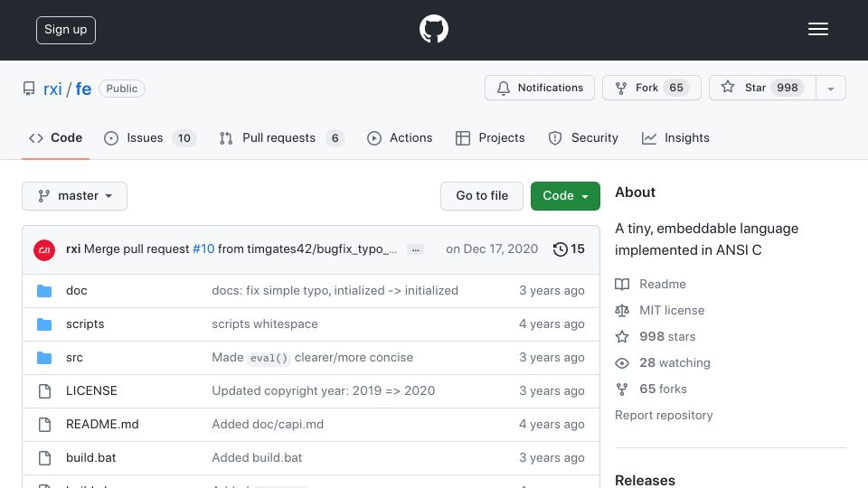Click the eye icon beside 28 watching
This screenshot has width=868, height=488.
622,363
